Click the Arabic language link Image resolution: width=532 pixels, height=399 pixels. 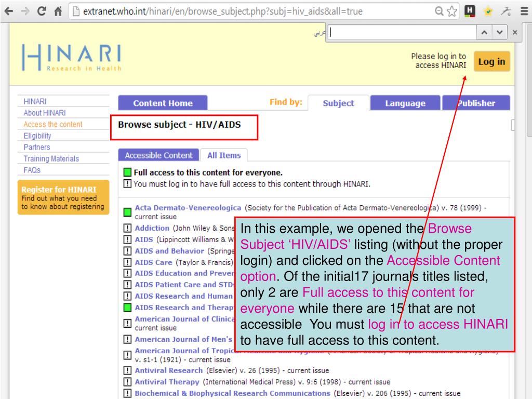click(x=320, y=33)
